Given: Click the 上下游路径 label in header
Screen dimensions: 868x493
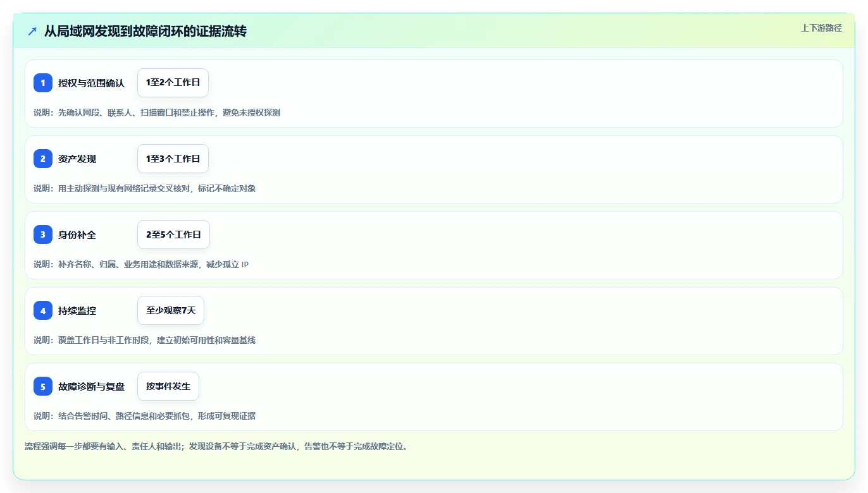Looking at the screenshot, I should (821, 28).
